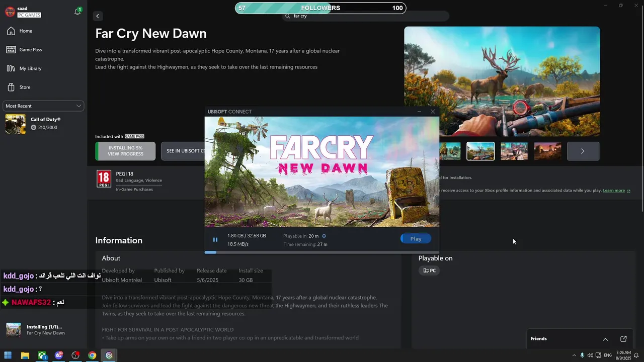Screen dimensions: 644x362
Task: Click the PC platform tag
Action: [x=429, y=270]
